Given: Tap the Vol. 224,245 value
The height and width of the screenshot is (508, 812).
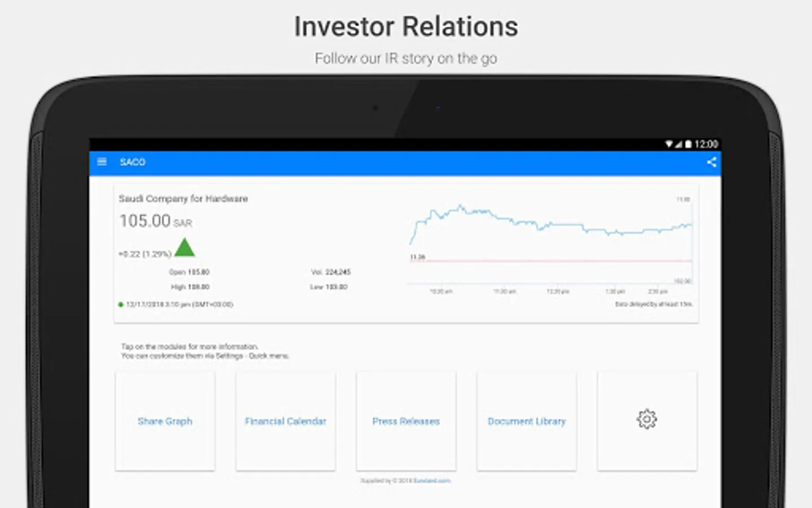Looking at the screenshot, I should point(331,272).
